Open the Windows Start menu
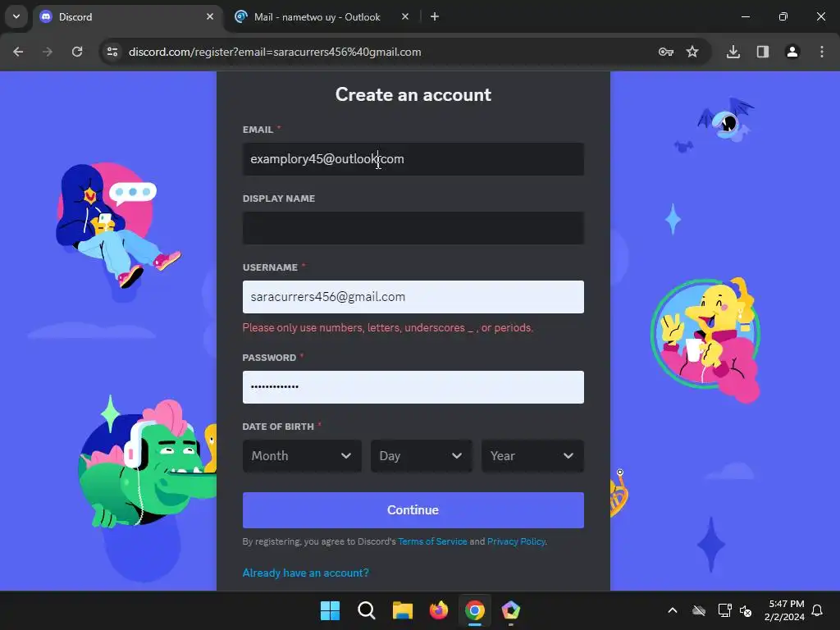This screenshot has height=630, width=840. click(330, 610)
